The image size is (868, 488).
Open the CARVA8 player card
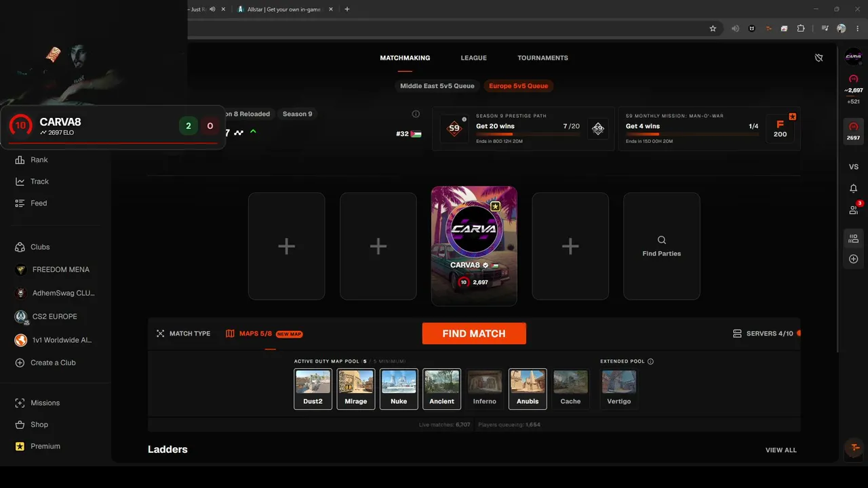click(x=474, y=246)
